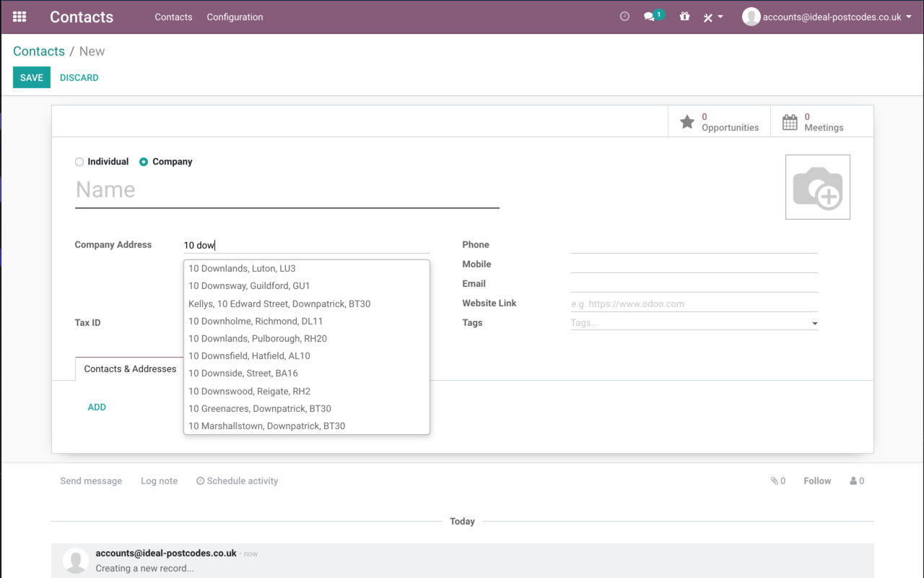The width and height of the screenshot is (924, 578).
Task: Select the Company radio button
Action: pos(144,162)
